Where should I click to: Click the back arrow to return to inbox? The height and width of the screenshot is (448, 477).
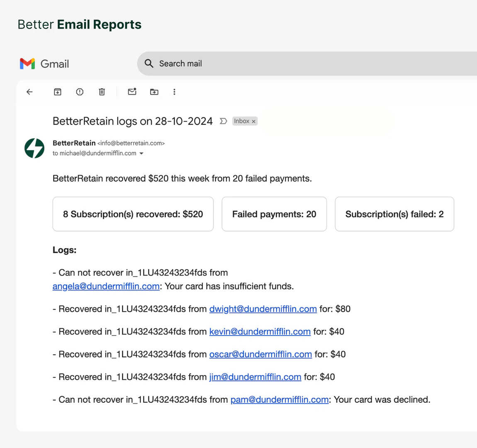29,92
